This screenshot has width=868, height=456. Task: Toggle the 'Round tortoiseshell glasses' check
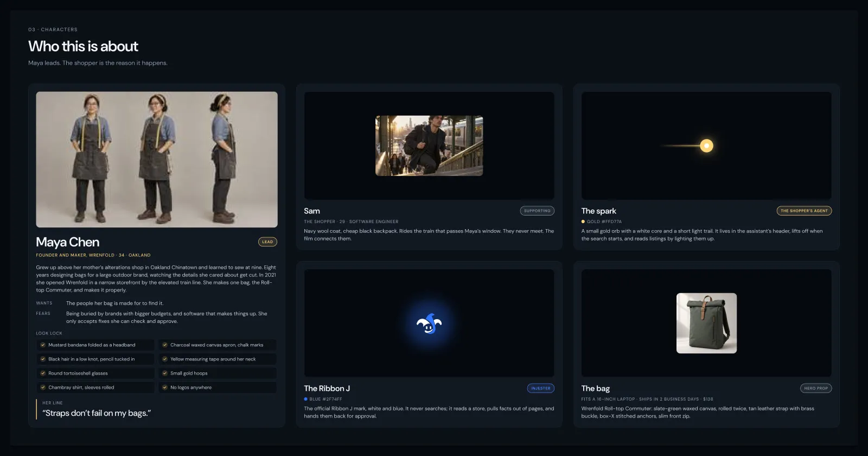coord(43,373)
